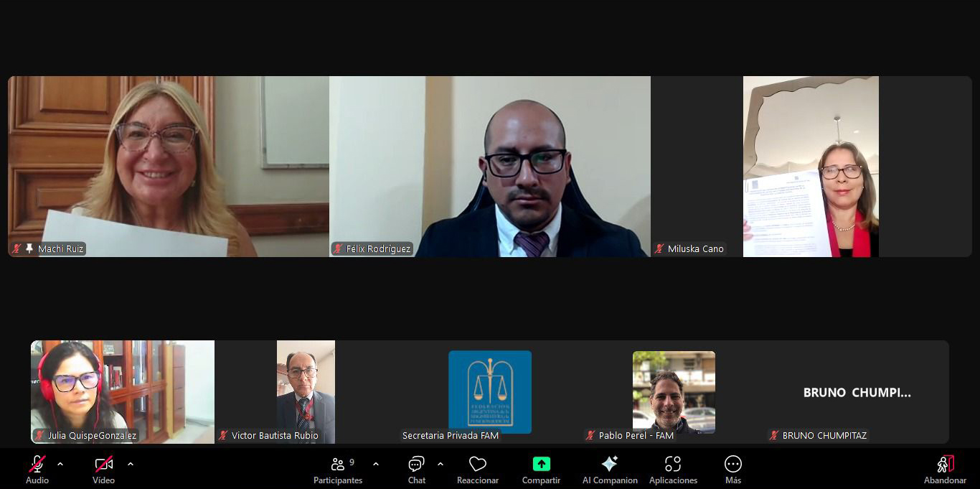Expand chevron next to Chat
Image resolution: width=980 pixels, height=489 pixels.
click(x=440, y=464)
